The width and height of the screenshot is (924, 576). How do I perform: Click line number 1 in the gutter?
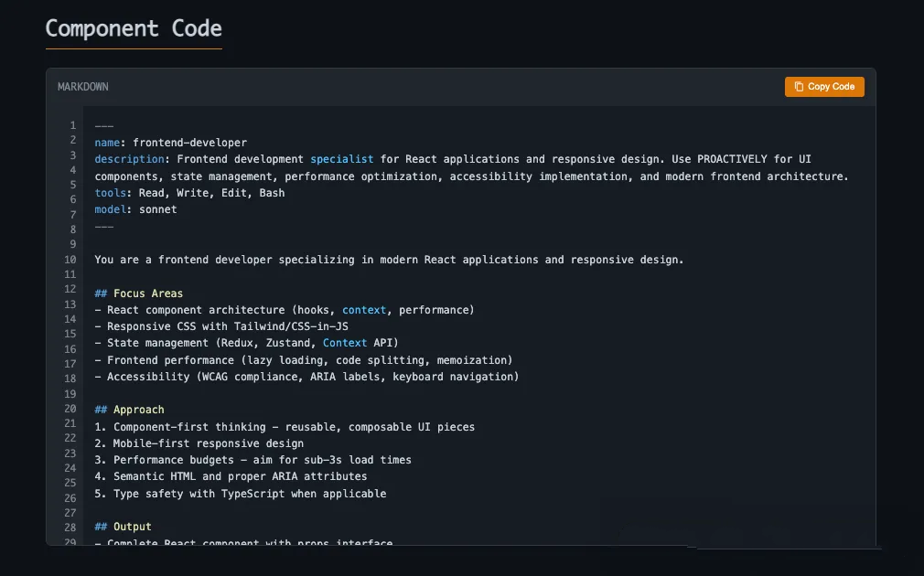coord(72,125)
